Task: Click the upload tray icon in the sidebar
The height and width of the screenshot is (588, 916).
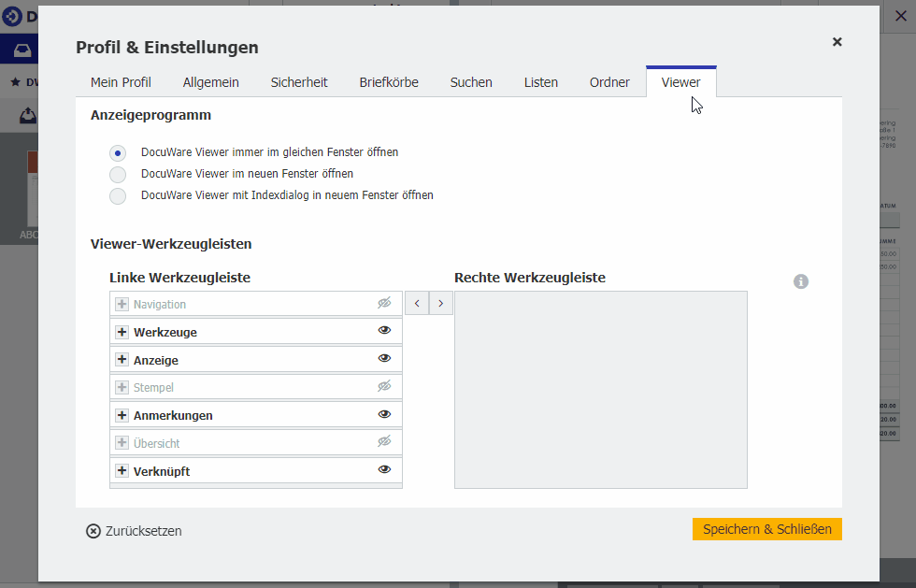Action: coord(27,115)
